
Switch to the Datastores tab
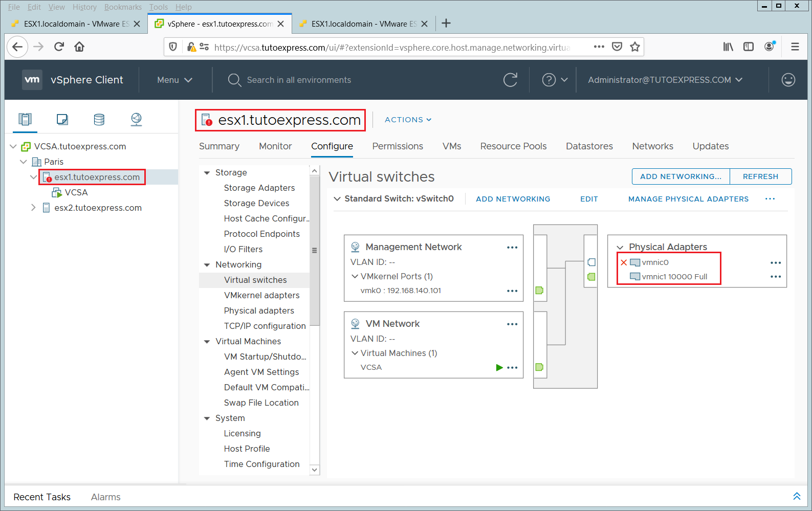coord(589,146)
